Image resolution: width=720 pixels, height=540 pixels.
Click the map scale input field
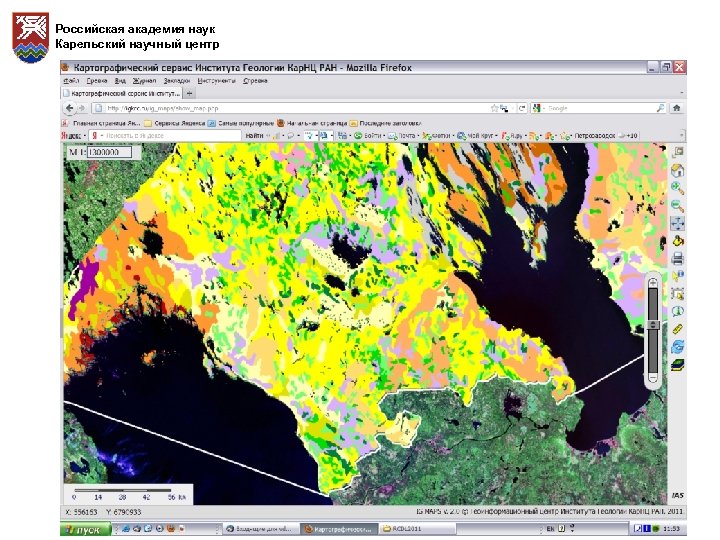pyautogui.click(x=109, y=152)
